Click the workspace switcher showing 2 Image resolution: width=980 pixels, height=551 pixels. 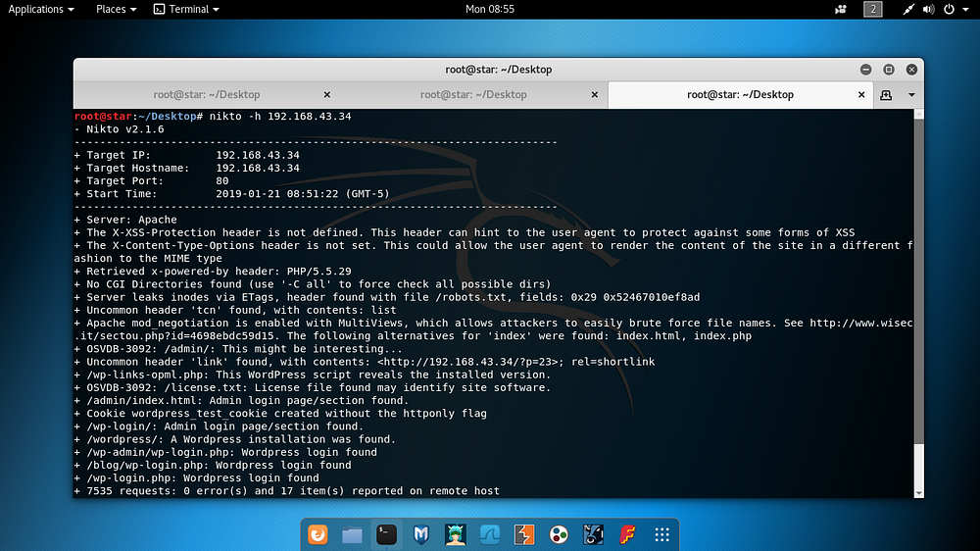(x=872, y=9)
